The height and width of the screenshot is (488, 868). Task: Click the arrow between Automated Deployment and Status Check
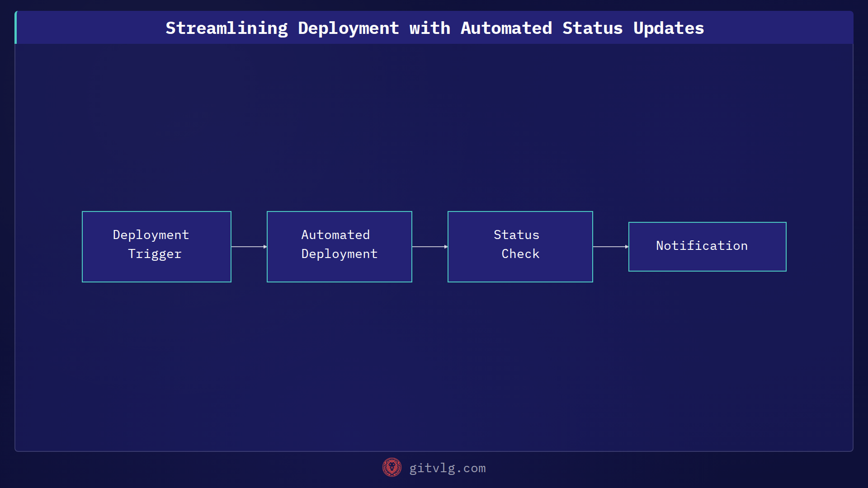point(429,247)
